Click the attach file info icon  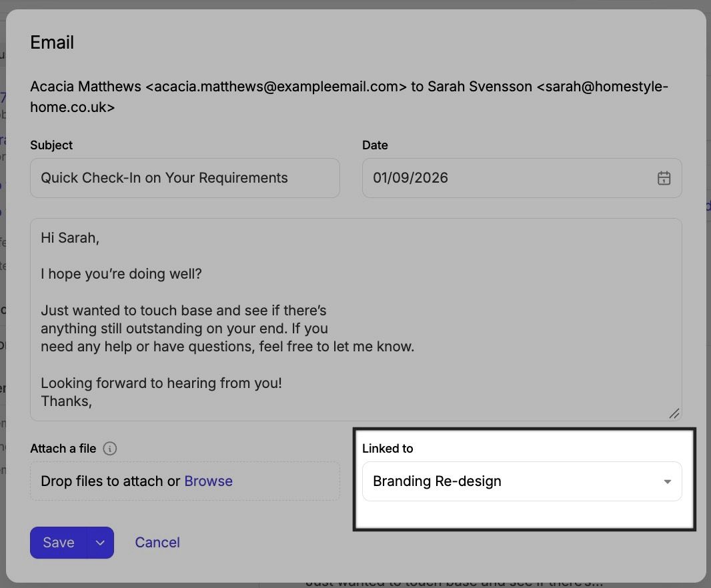[110, 449]
